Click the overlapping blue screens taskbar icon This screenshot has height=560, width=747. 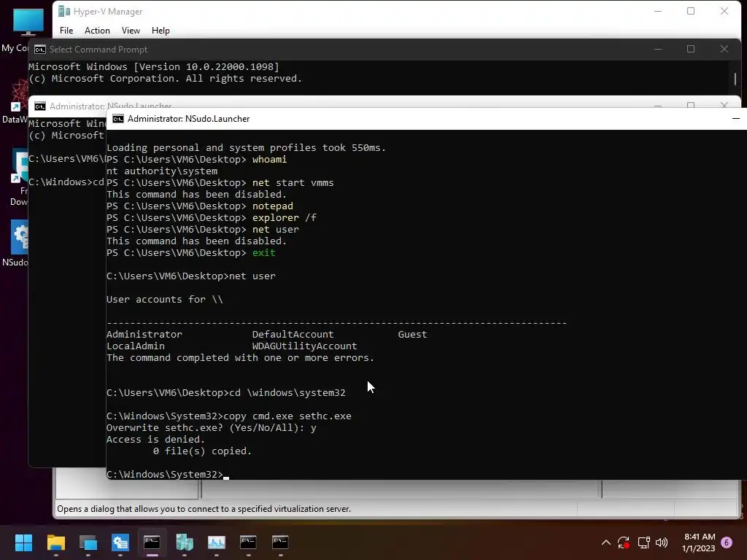point(88,542)
